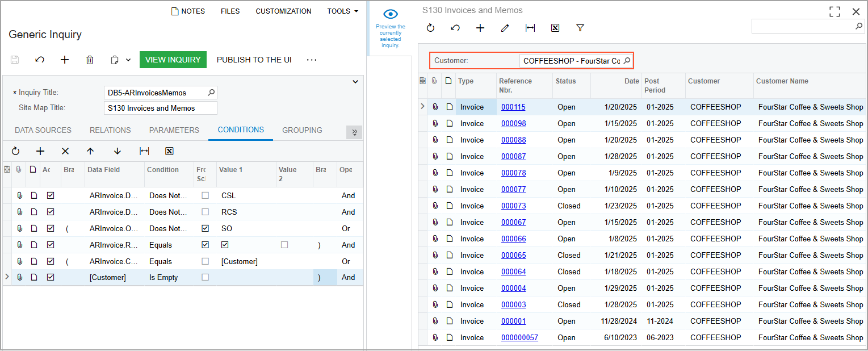Refresh the S130 Invoices and Memos preview
The width and height of the screenshot is (868, 351).
(430, 28)
